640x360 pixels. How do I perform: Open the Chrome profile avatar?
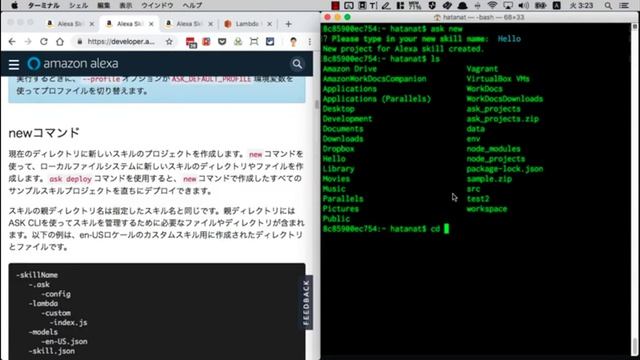coord(293,42)
